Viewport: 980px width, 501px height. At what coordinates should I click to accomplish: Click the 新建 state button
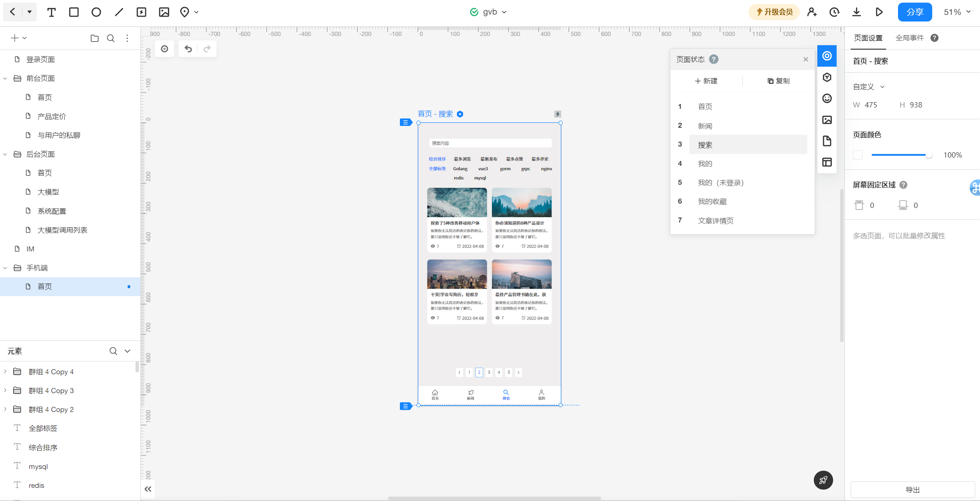click(706, 81)
